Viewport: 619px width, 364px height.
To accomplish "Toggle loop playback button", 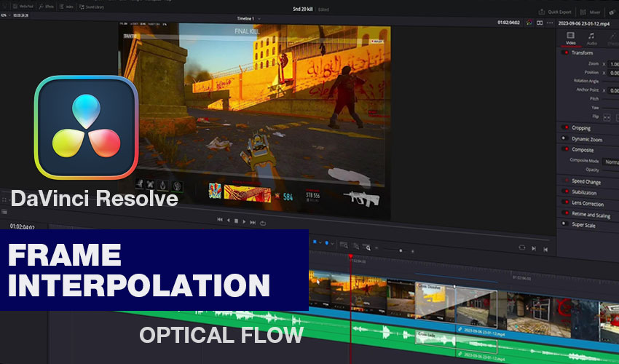I will point(263,223).
